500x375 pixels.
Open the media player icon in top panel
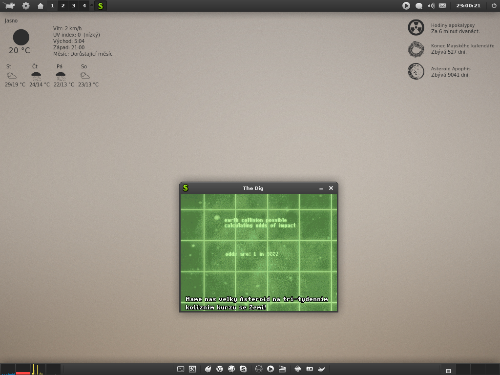click(406, 6)
